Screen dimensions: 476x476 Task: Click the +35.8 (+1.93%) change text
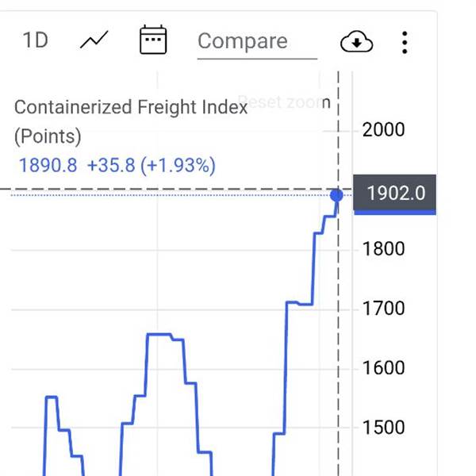151,166
